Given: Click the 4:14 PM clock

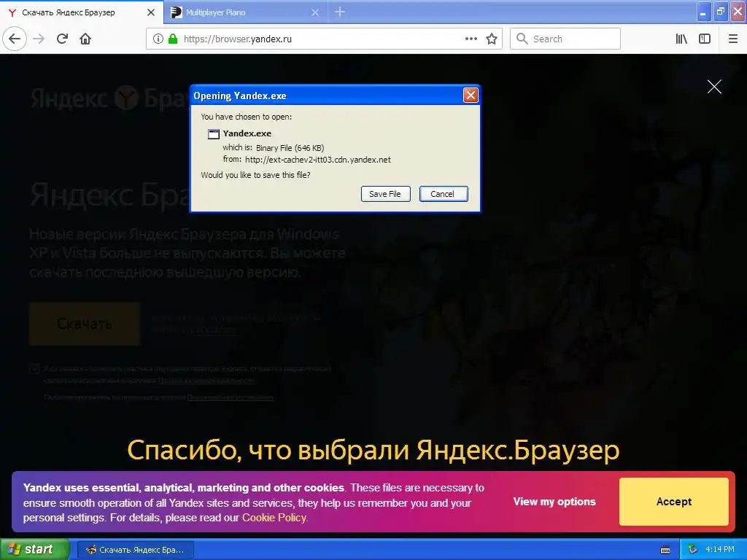Looking at the screenshot, I should (719, 550).
